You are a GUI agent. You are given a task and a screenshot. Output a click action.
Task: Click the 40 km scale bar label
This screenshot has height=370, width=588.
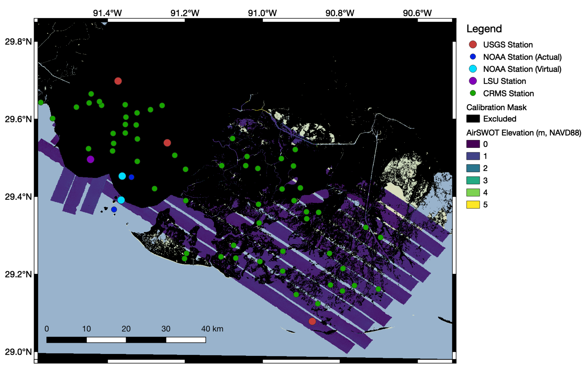click(212, 329)
